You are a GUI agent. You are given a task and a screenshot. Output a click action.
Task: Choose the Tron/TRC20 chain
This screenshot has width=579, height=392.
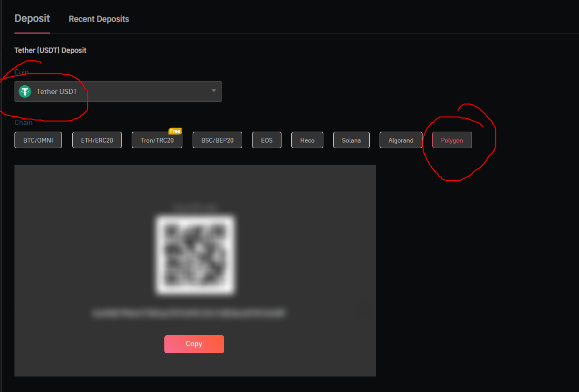[x=157, y=140]
